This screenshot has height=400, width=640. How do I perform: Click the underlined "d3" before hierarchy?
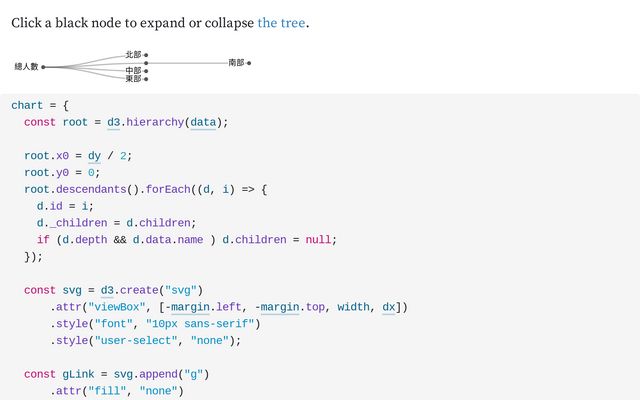tap(113, 122)
